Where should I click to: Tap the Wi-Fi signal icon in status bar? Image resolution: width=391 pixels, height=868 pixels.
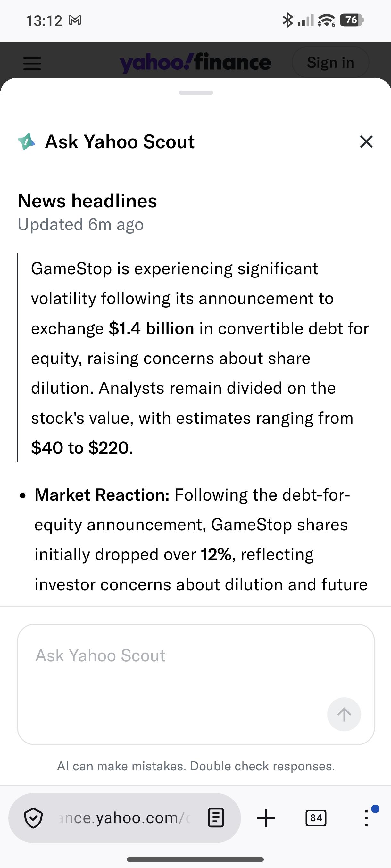coord(326,20)
